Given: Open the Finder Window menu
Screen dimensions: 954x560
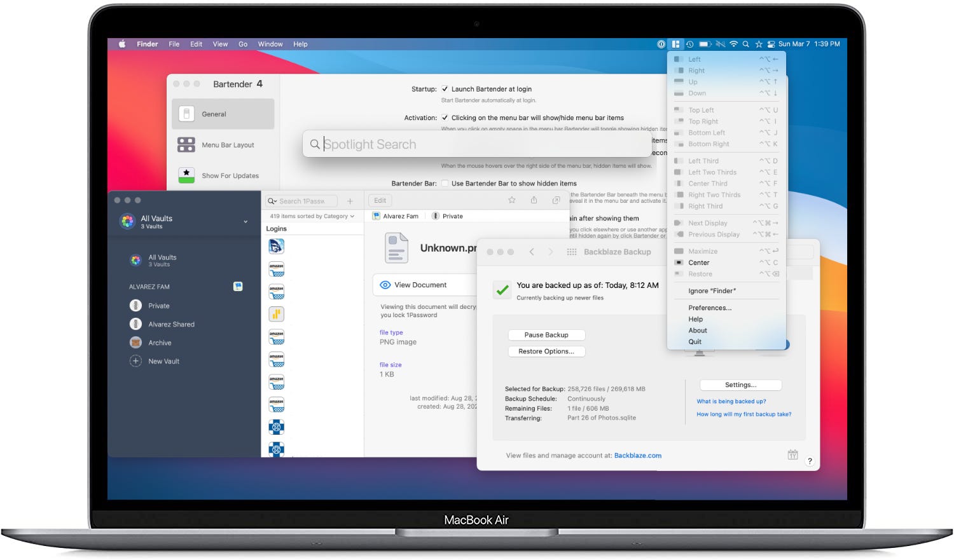Looking at the screenshot, I should [x=270, y=44].
